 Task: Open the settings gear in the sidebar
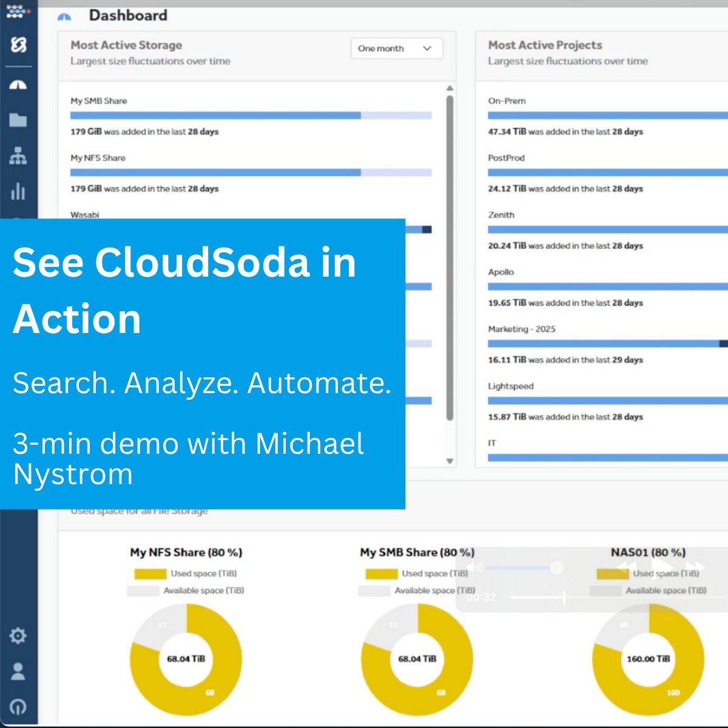pos(18,635)
